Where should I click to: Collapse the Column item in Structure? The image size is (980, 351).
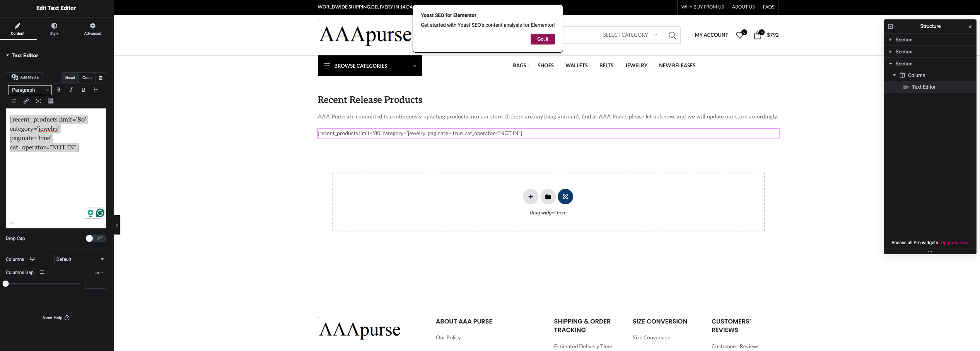[x=894, y=75]
